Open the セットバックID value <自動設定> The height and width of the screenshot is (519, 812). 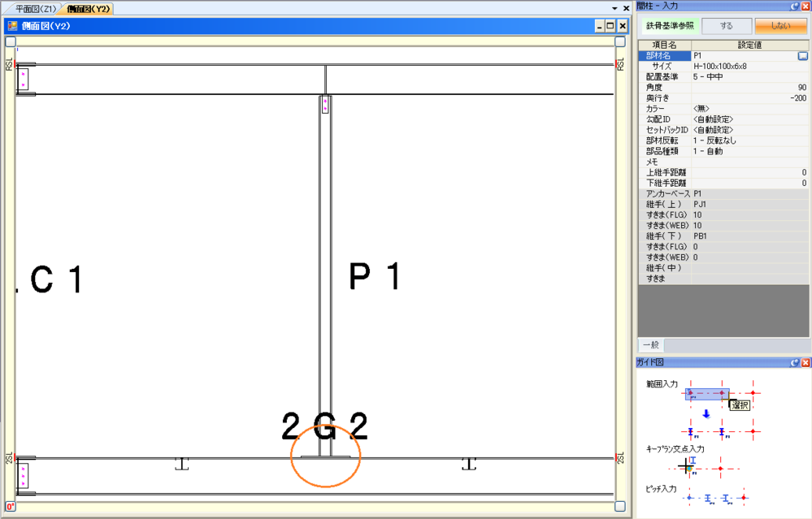point(750,130)
